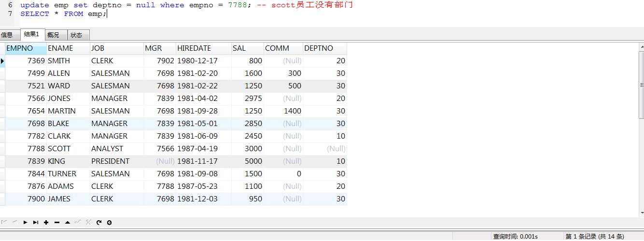The width and height of the screenshot is (644, 241).
Task: Go to previous record navigation icon
Action: point(14,222)
